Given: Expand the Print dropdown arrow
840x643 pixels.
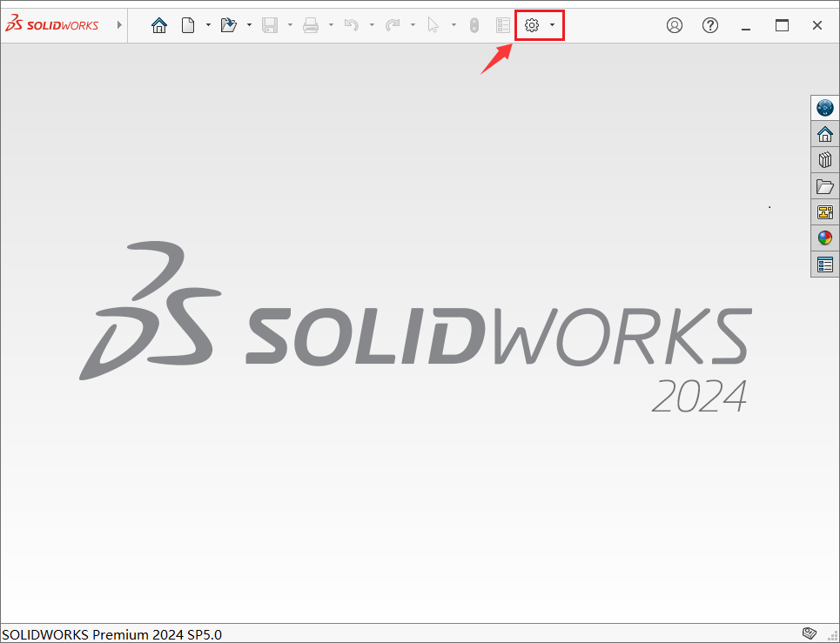Looking at the screenshot, I should click(x=331, y=25).
